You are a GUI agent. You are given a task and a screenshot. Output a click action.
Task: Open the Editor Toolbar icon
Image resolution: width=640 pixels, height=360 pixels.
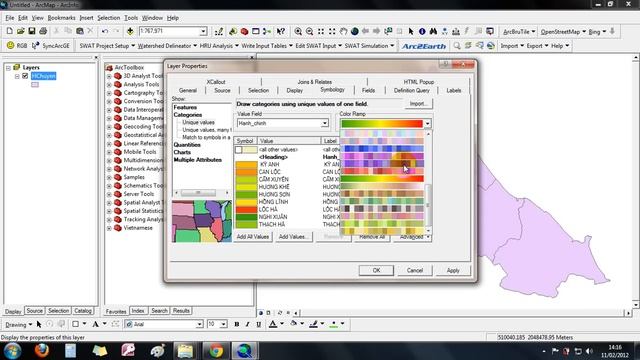[x=219, y=31]
